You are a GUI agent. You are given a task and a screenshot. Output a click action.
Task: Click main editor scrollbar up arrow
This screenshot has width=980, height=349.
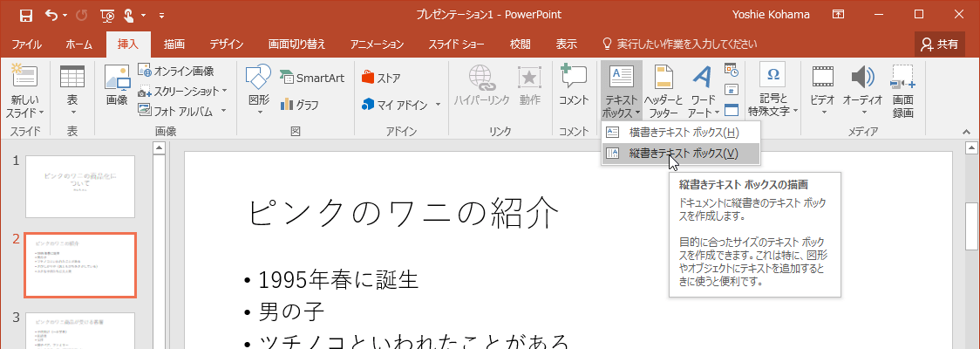971,148
